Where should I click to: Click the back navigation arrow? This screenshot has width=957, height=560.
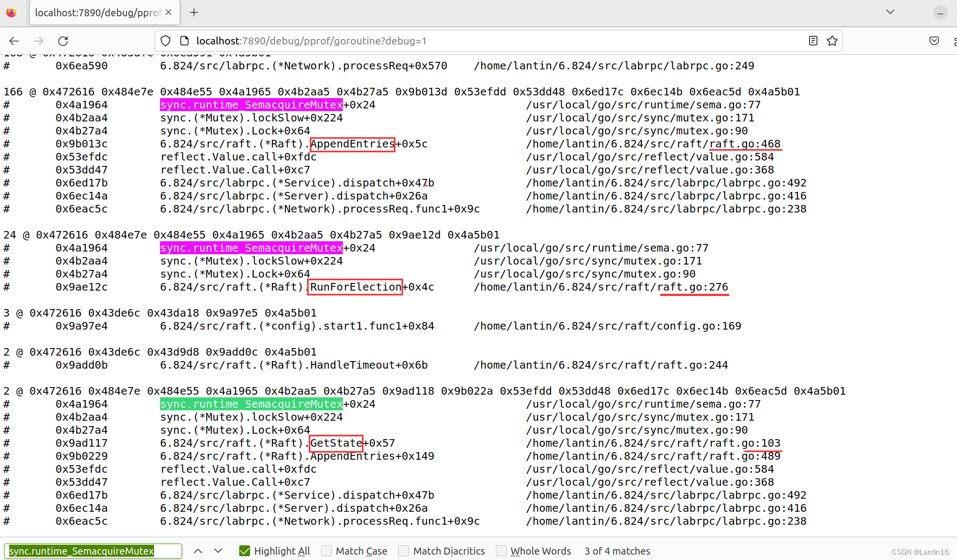tap(14, 41)
